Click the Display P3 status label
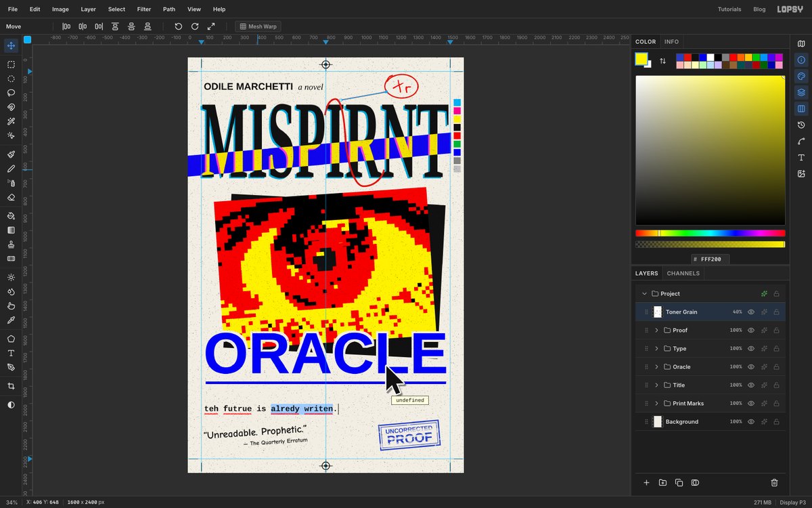 (x=793, y=503)
